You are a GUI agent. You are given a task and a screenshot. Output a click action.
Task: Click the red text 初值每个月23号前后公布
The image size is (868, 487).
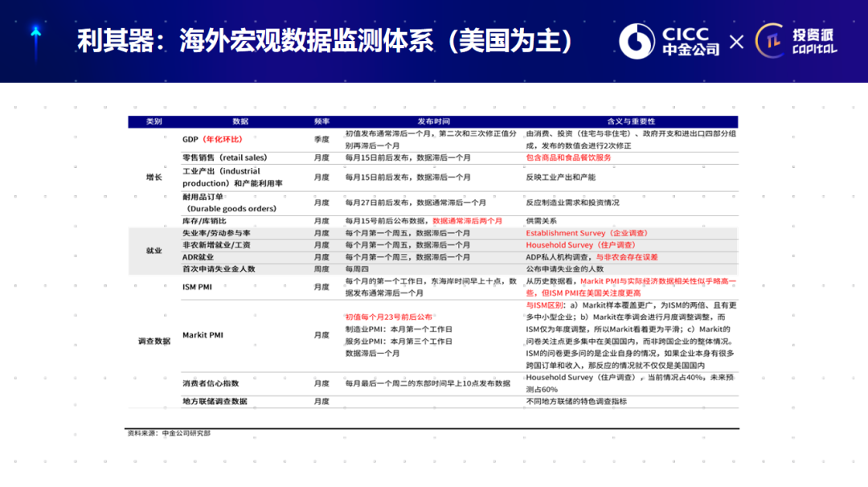tap(389, 317)
